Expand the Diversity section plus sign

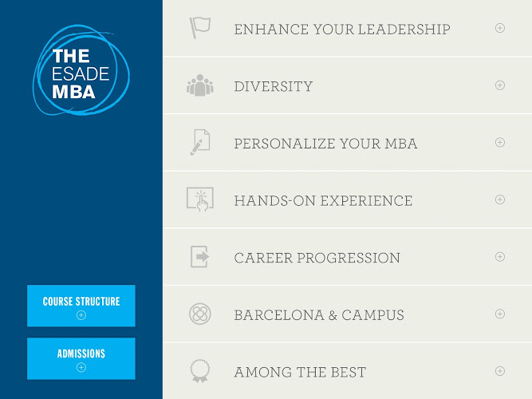click(500, 85)
